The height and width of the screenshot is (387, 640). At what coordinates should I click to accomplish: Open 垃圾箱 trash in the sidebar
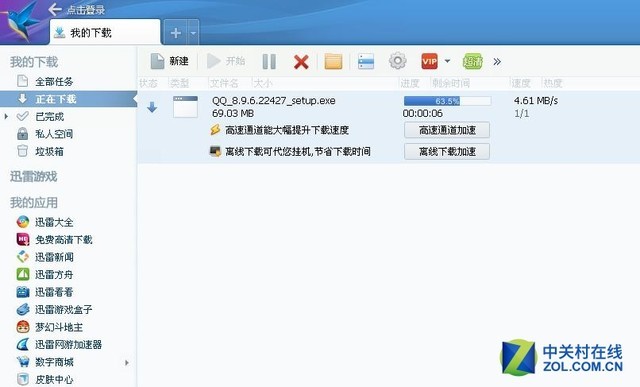(49, 151)
